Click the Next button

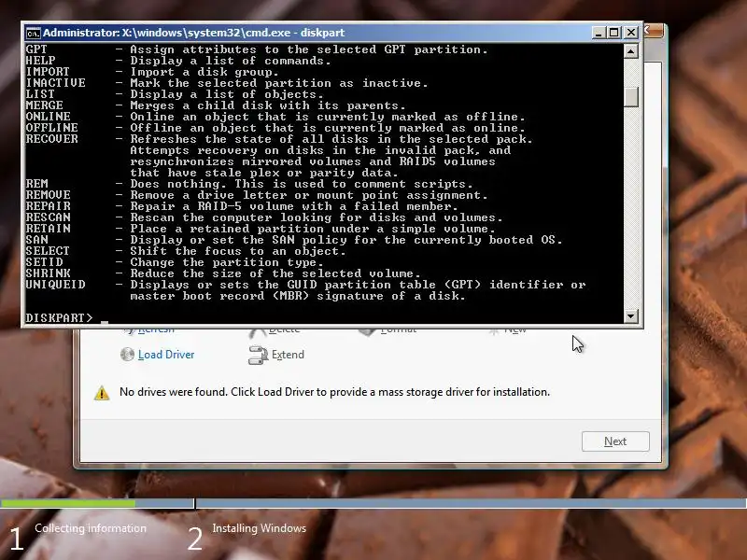[615, 441]
